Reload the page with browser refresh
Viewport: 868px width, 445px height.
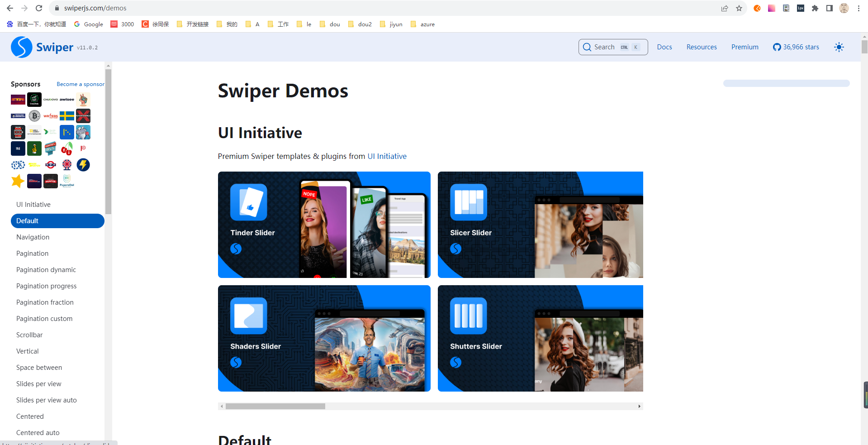39,8
